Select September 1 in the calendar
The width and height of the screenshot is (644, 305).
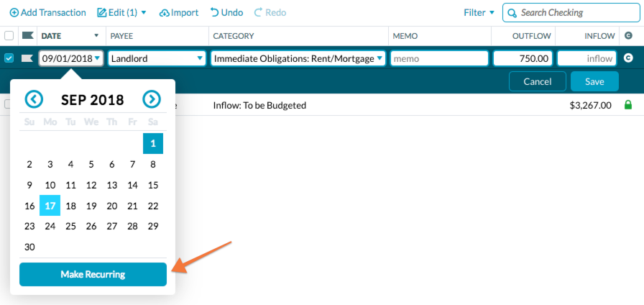coord(153,143)
